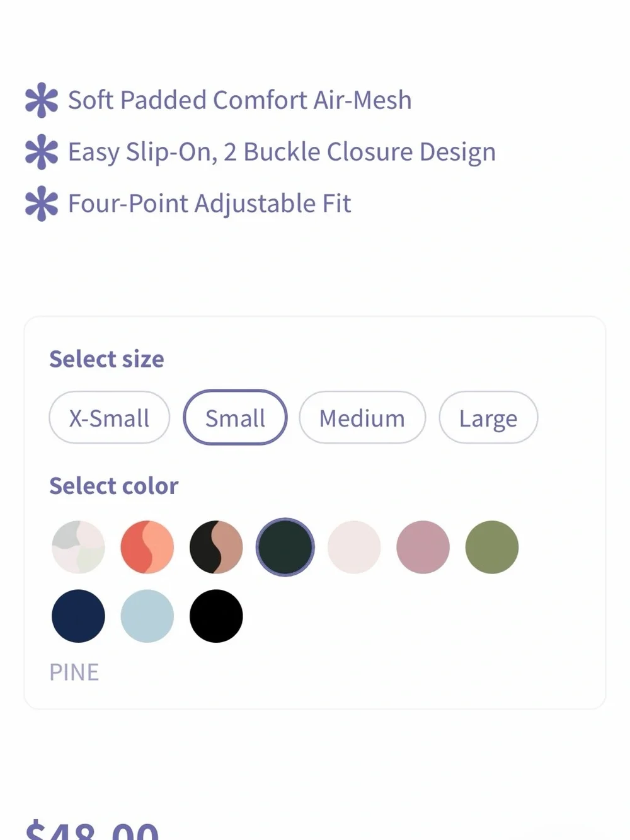
Task: Select the dusty mauve color swatch
Action: pos(423,547)
